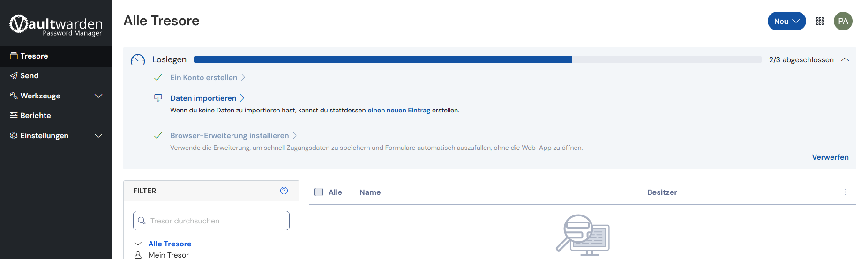Click the Loslegen speedometer icon
Screen dimensions: 868x259
coord(138,60)
